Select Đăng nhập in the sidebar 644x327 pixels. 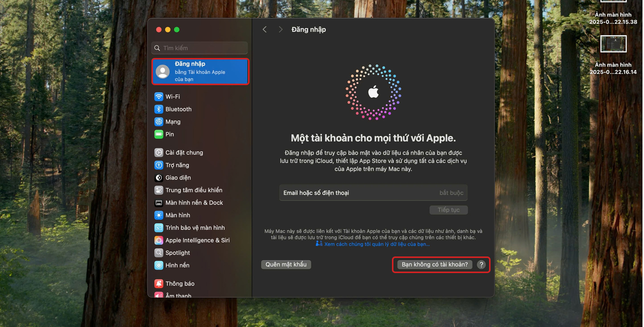(x=200, y=71)
